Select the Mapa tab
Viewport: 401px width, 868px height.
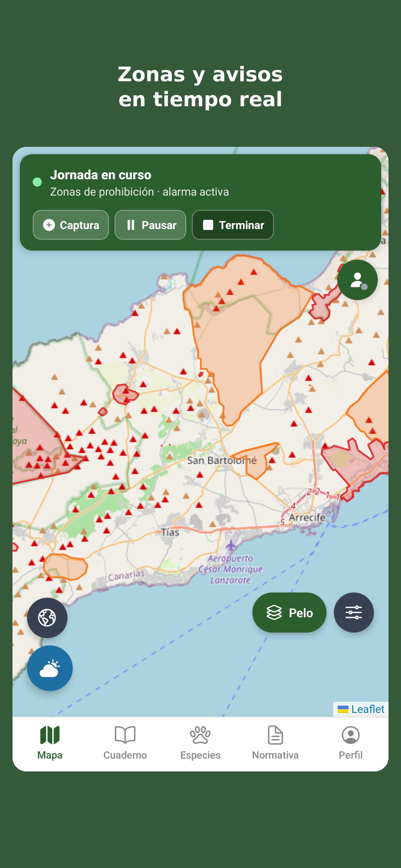tap(50, 743)
